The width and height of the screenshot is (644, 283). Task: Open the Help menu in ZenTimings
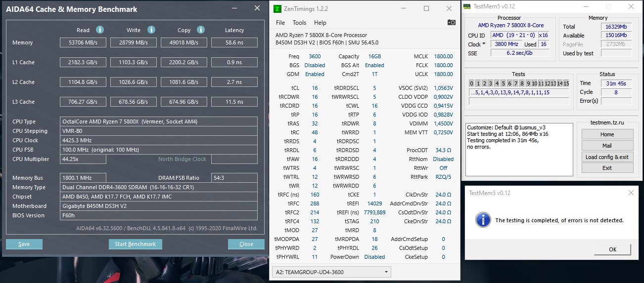(320, 23)
